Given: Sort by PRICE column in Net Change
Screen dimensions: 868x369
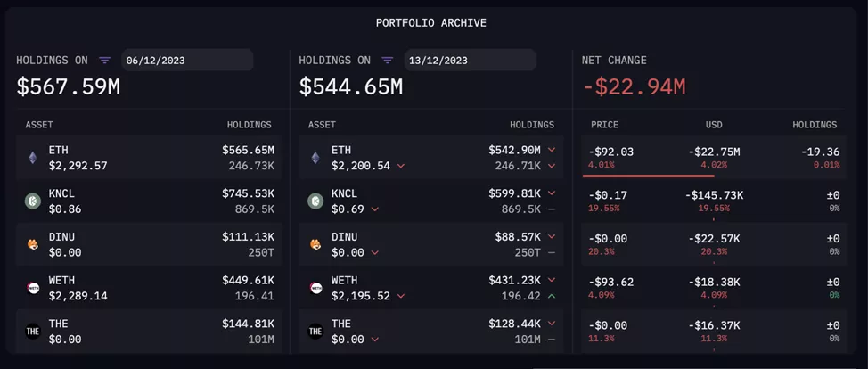Looking at the screenshot, I should pyautogui.click(x=604, y=125).
